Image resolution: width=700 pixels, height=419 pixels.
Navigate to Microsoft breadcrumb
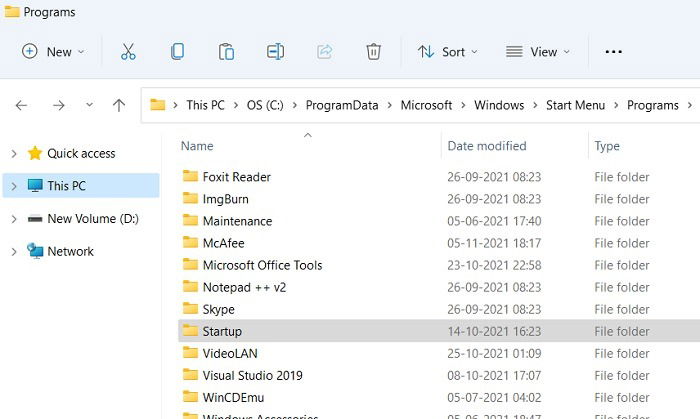(426, 105)
